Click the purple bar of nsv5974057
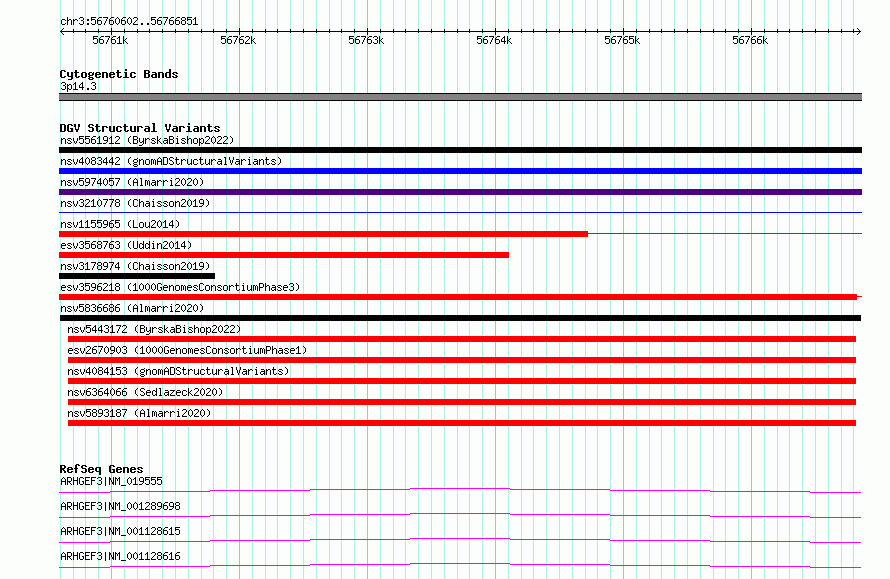The image size is (890, 579). (x=460, y=192)
